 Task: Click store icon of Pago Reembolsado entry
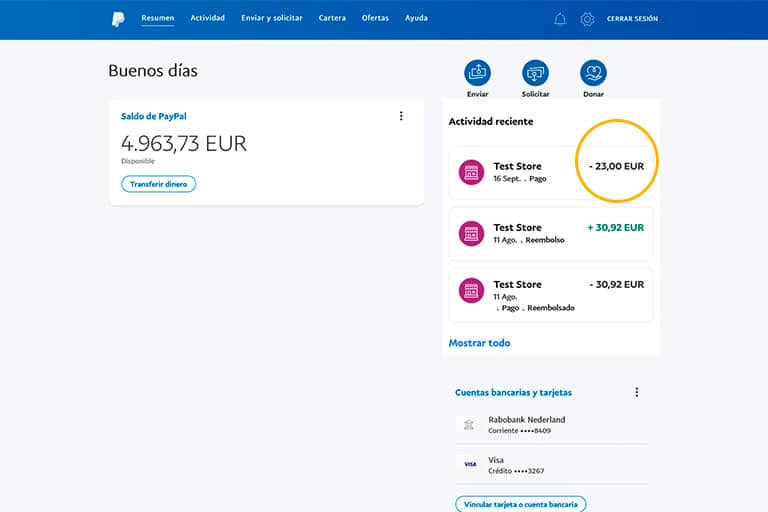point(471,290)
